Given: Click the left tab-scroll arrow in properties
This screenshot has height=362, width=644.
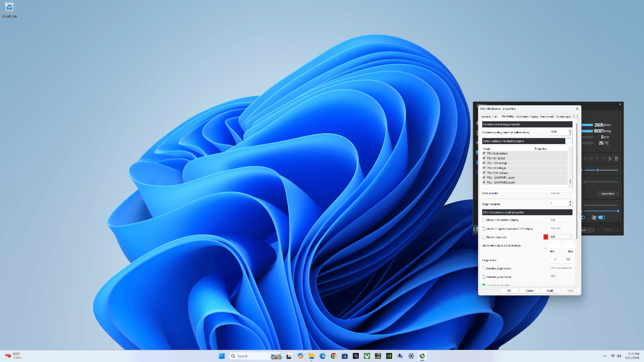Looking at the screenshot, I should click(574, 116).
